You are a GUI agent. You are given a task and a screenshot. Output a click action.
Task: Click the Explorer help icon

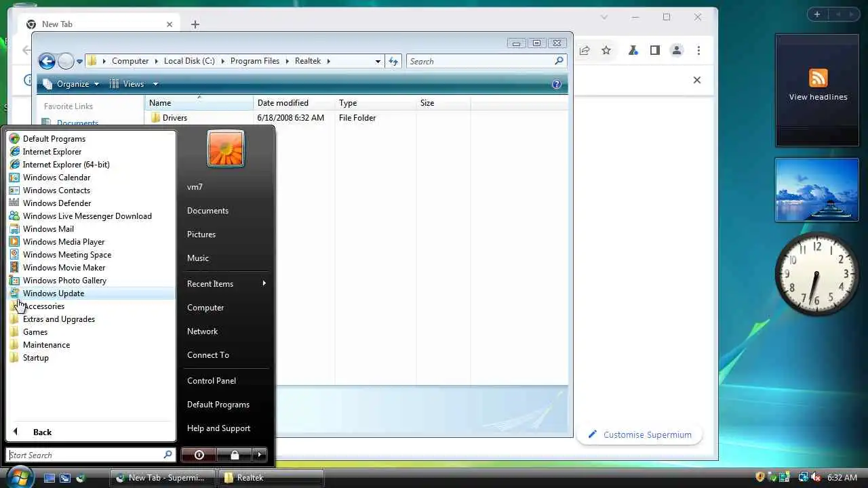pyautogui.click(x=557, y=84)
